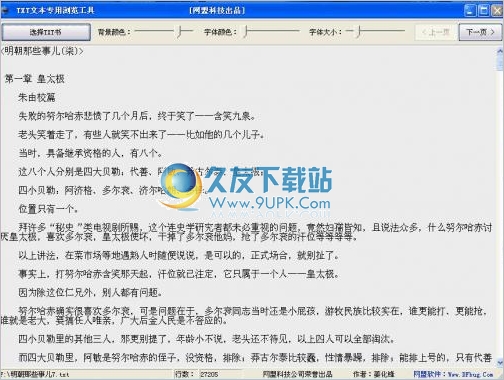Open the 网盟软件 website link in status bar
The image size is (504, 380).
coord(453,374)
